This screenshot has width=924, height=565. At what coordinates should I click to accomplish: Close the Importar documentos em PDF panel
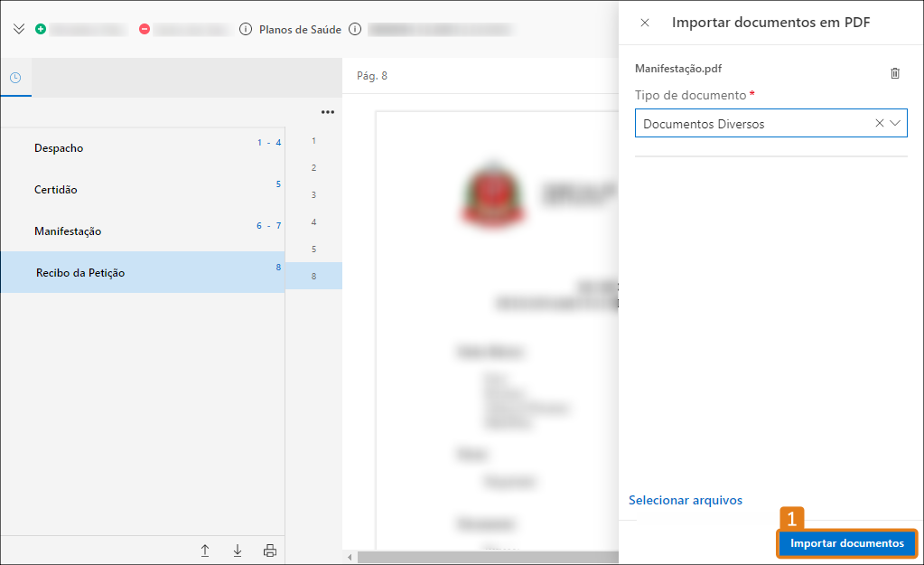pos(644,23)
